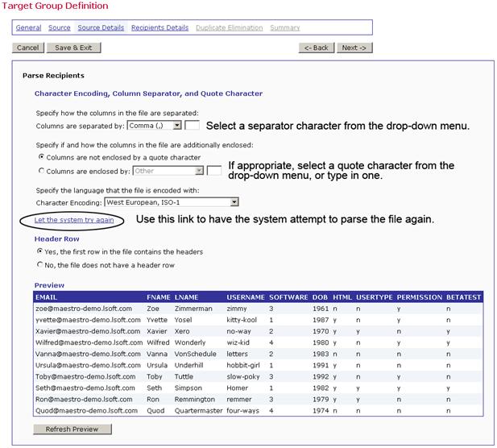The width and height of the screenshot is (497, 448).
Task: Click the PERMISSION column header
Action: point(420,297)
